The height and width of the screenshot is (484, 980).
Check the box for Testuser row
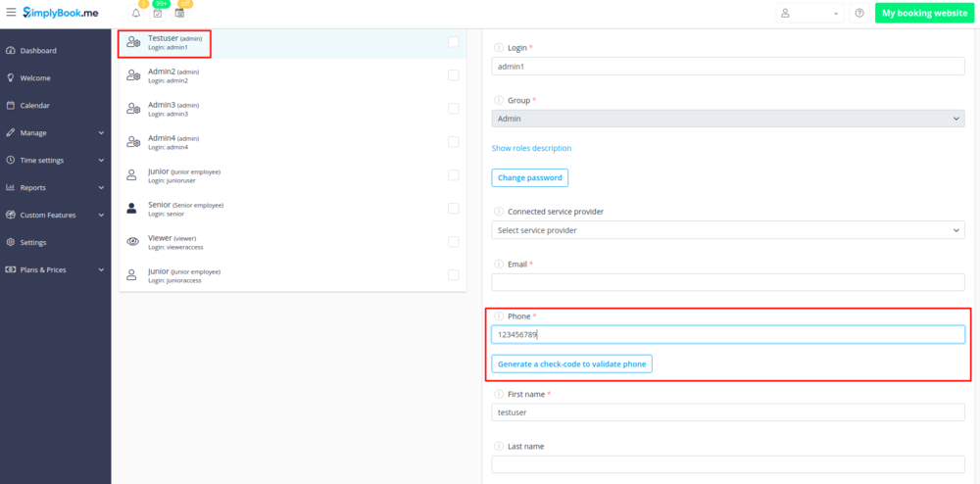(x=453, y=42)
